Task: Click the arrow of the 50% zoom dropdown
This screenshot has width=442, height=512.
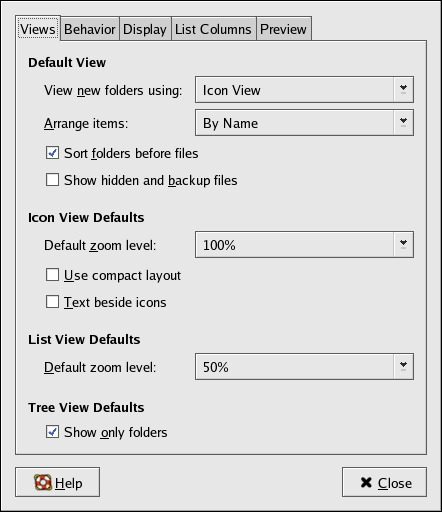Action: point(403,366)
